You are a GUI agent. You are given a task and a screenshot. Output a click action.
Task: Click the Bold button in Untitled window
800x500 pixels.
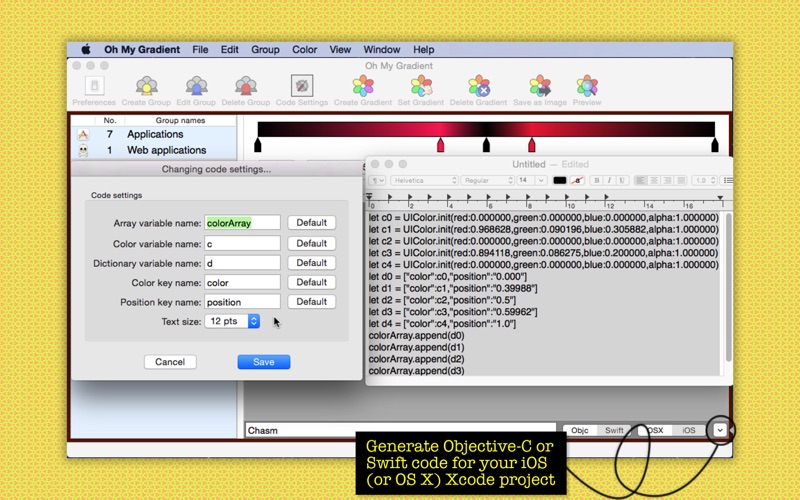tap(596, 180)
